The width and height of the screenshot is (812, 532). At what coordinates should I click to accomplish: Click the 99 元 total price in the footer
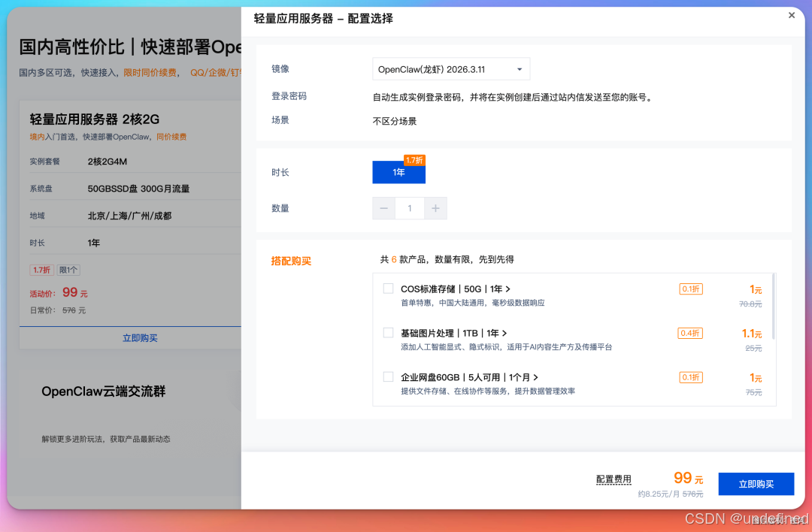click(688, 478)
